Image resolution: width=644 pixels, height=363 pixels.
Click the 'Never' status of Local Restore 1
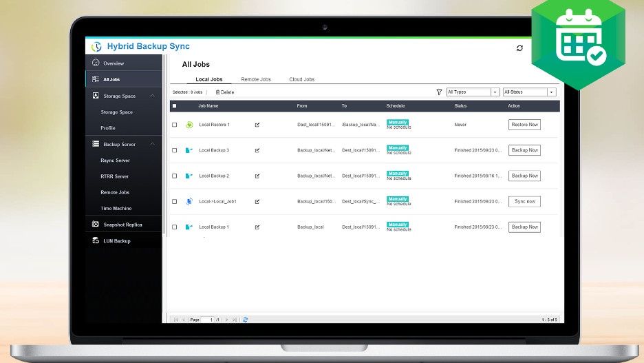pos(460,125)
